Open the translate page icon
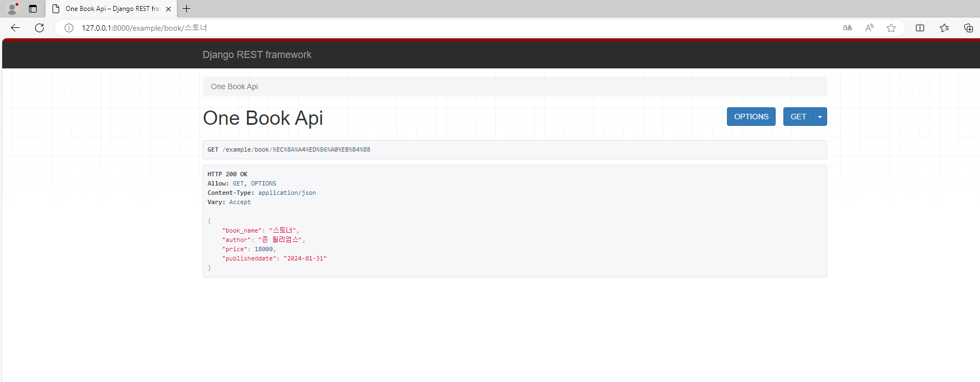980x382 pixels. (x=847, y=28)
